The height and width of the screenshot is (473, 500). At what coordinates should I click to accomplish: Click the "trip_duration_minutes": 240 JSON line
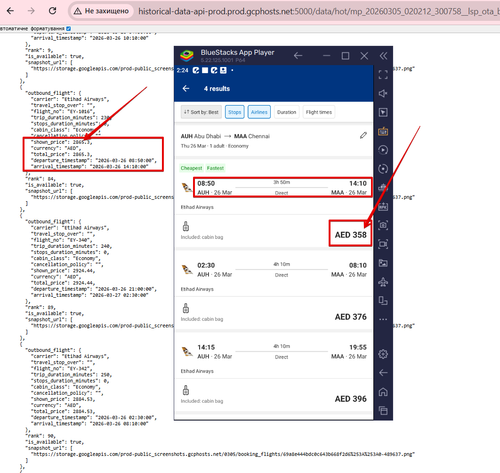[72, 246]
